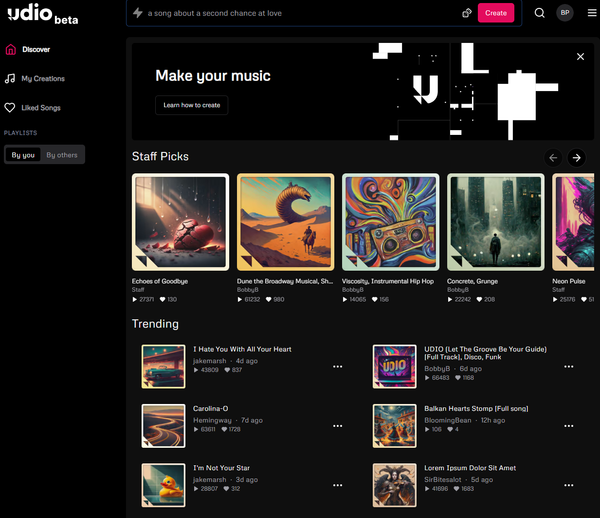Screen dimensions: 600x518
Task: Click the dice randomize prompt icon
Action: click(x=466, y=13)
